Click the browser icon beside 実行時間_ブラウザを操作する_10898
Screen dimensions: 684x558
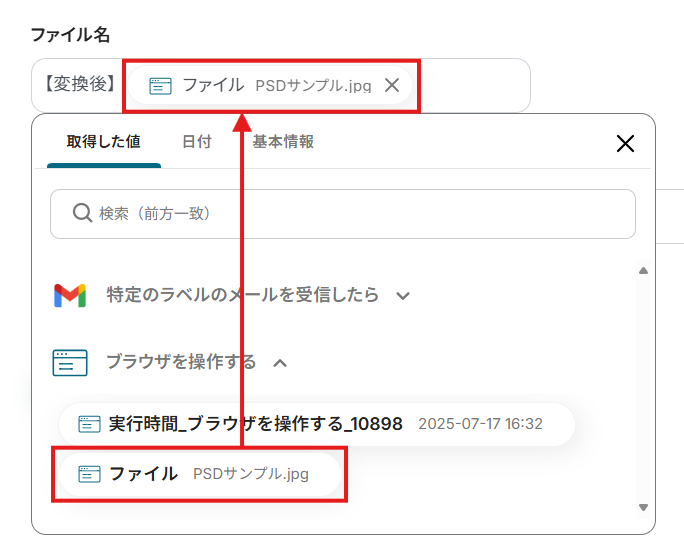click(90, 424)
